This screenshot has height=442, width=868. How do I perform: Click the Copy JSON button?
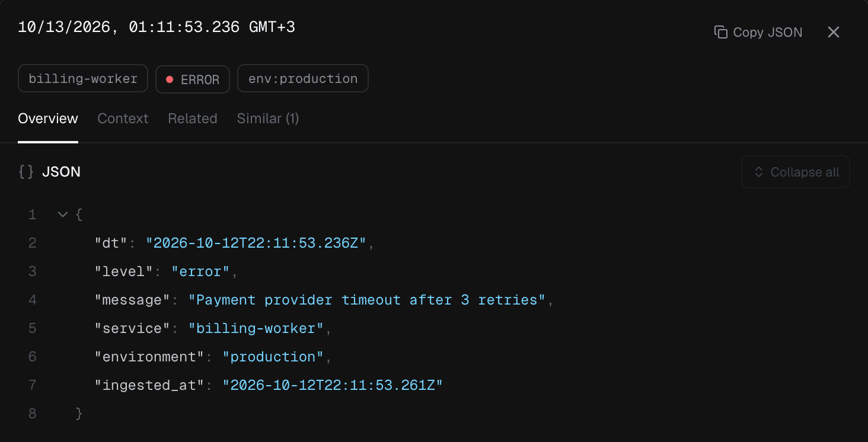(x=758, y=32)
